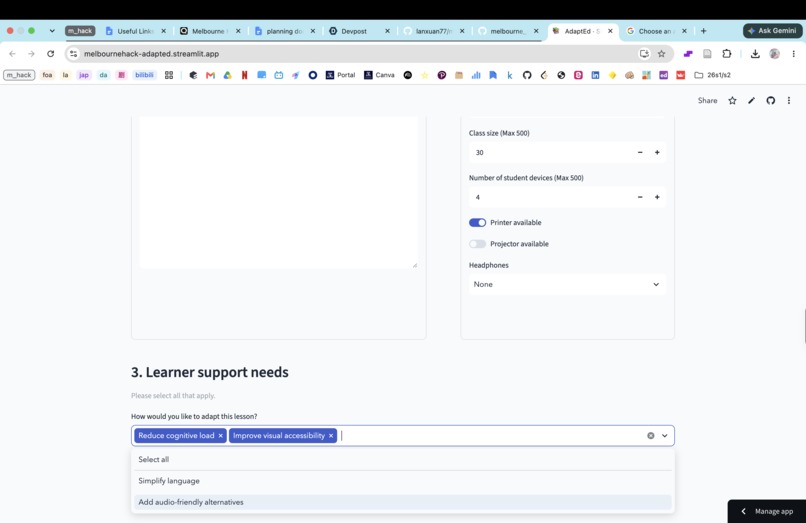Viewport: 806px width, 523px height.
Task: Switch to the planning doc tab
Action: 285,31
